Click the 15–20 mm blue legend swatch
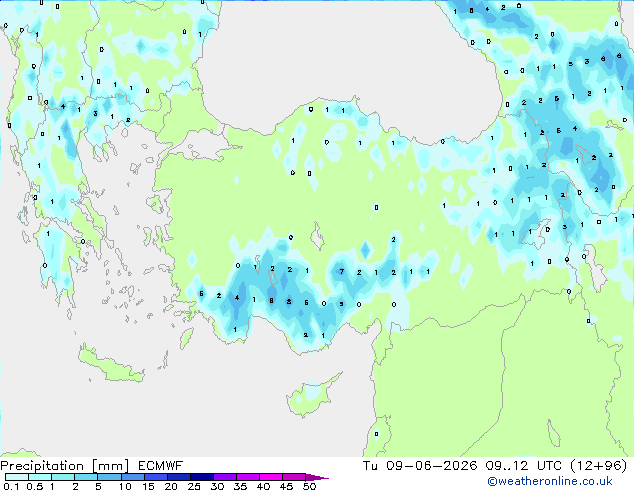Screen dimensions: 634x490 [156, 477]
